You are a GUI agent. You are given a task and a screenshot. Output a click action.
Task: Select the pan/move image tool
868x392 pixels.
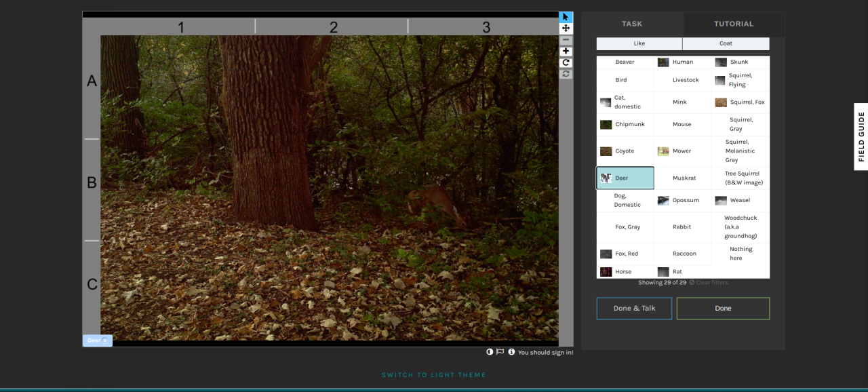[566, 28]
